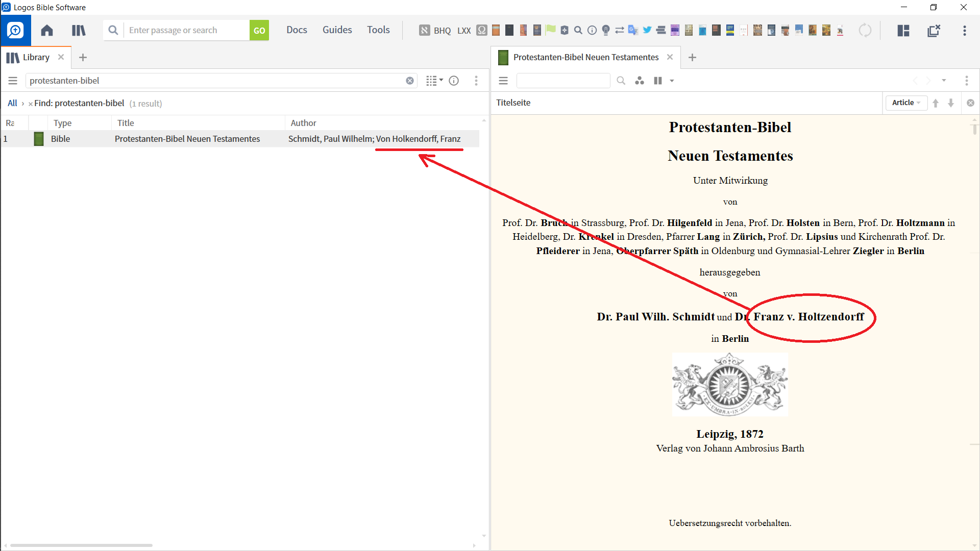Viewport: 980px width, 551px height.
Task: Click the close all panels icon
Action: point(934,31)
